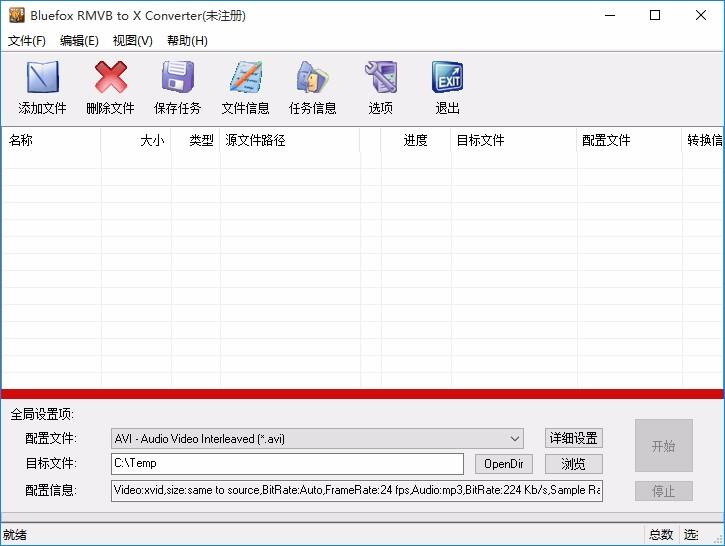The image size is (725, 546).
Task: Open the 视图(V) menu
Action: pyautogui.click(x=132, y=41)
